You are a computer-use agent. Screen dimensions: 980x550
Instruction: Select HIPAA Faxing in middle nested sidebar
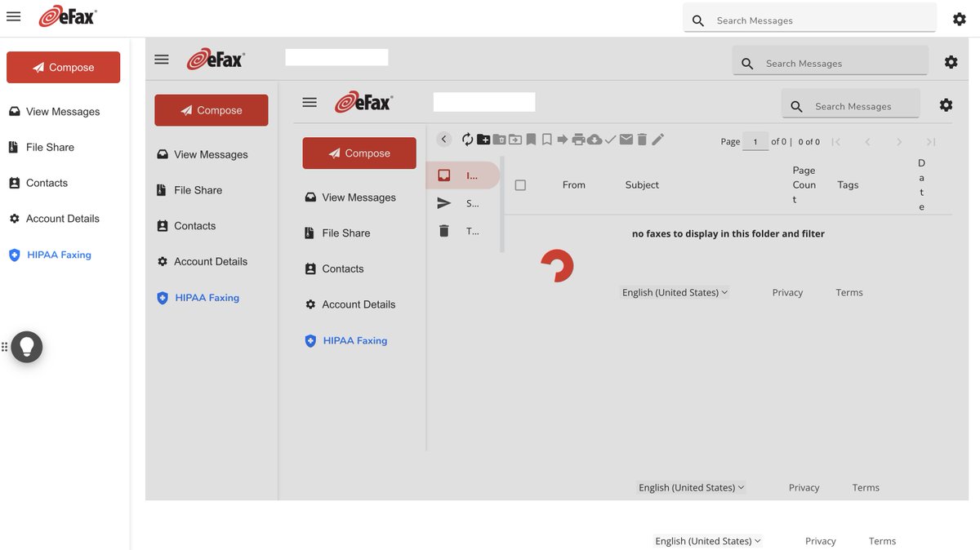[x=198, y=298]
